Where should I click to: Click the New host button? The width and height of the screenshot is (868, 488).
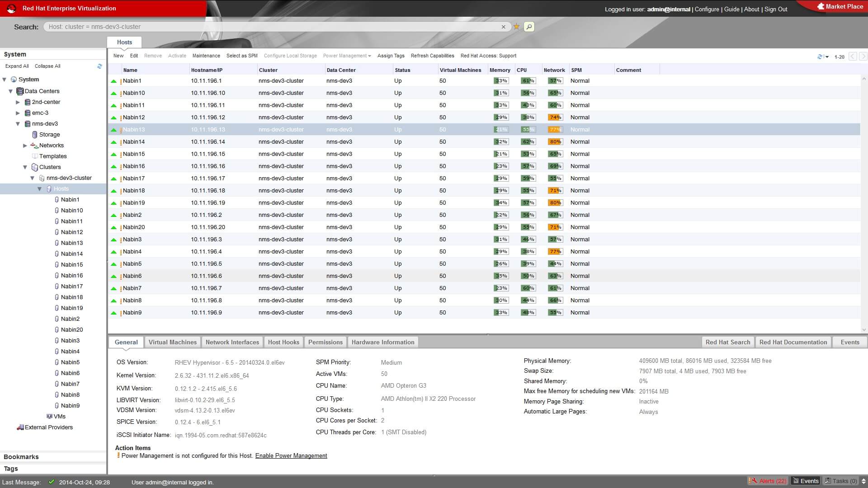tap(118, 56)
